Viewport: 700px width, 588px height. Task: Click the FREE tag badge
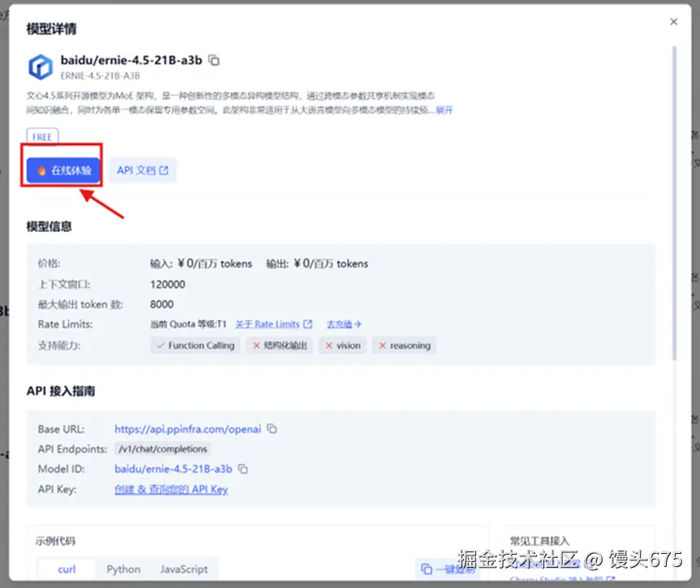point(42,136)
